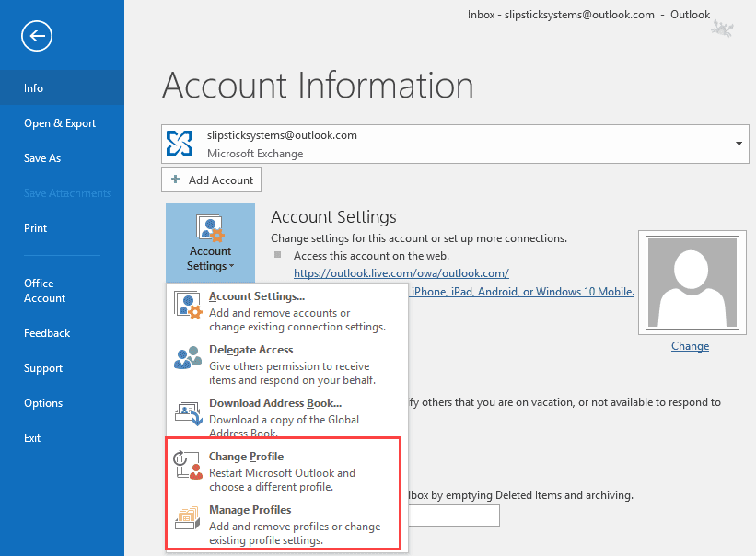Viewport: 756px width, 556px height.
Task: Expand the account selector dropdown arrow
Action: [738, 144]
